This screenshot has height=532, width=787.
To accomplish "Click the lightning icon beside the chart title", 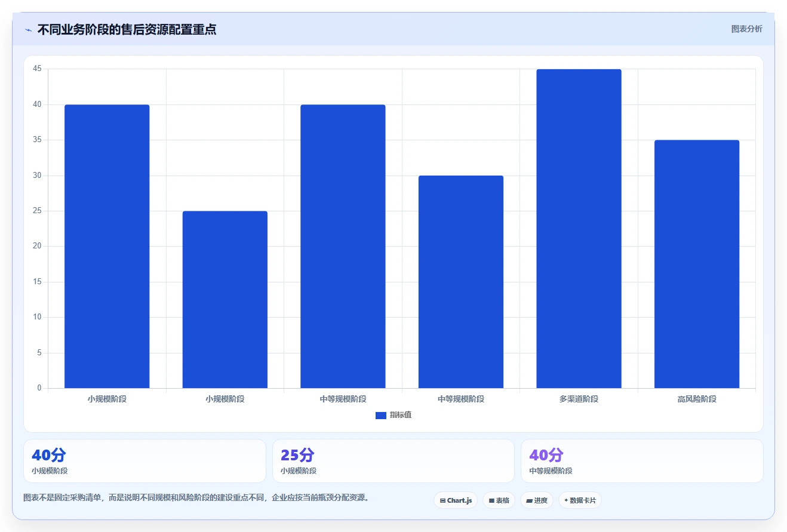I will click(28, 30).
